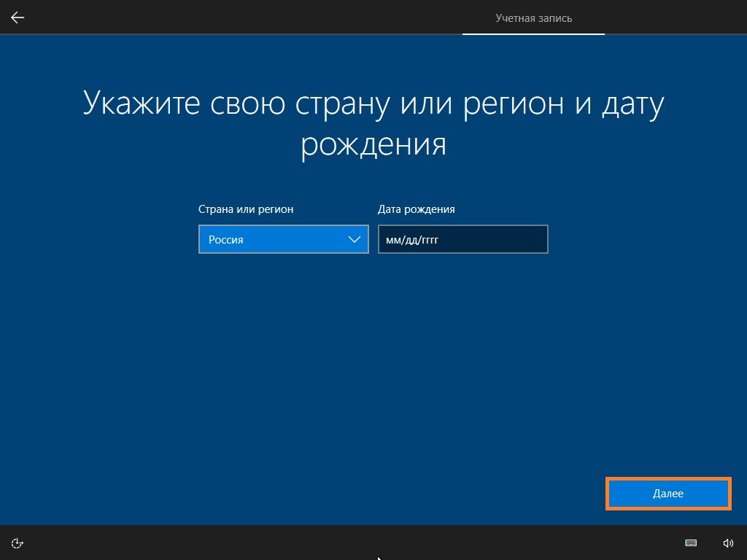747x560 pixels.
Task: Click the white underline beneath Учетная запись
Action: pos(533,34)
